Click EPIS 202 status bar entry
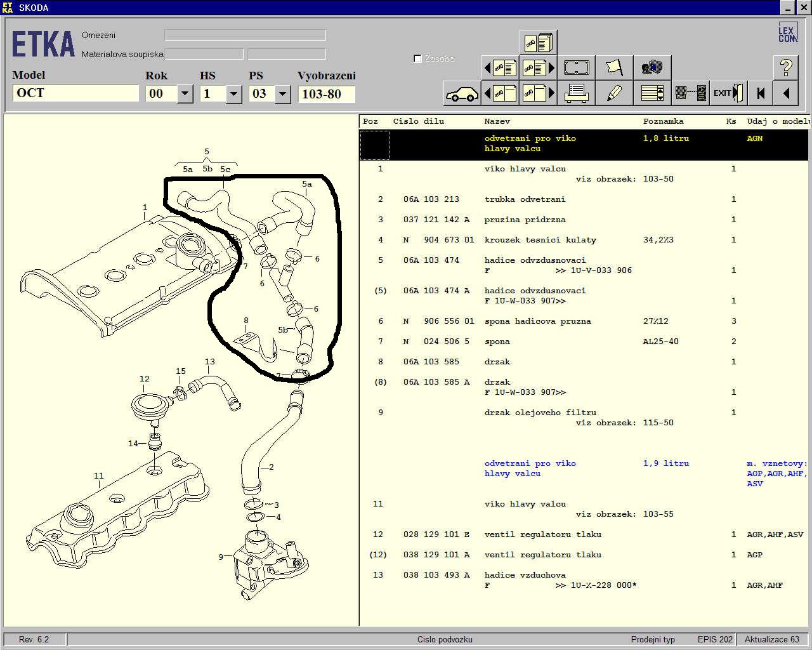Screen dimensions: 812x650 [x=715, y=639]
